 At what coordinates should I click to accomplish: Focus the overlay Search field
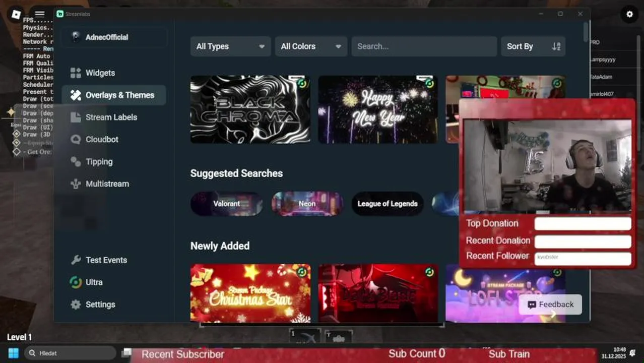tap(424, 46)
